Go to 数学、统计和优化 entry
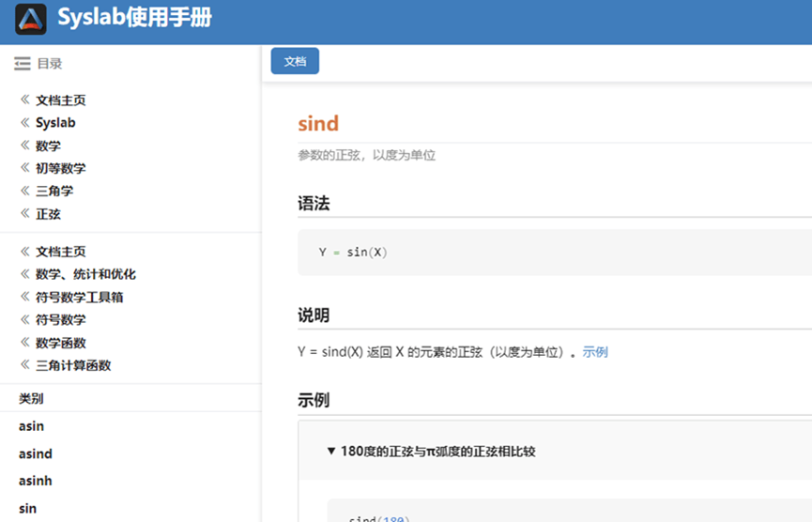The width and height of the screenshot is (812, 522). coord(85,274)
